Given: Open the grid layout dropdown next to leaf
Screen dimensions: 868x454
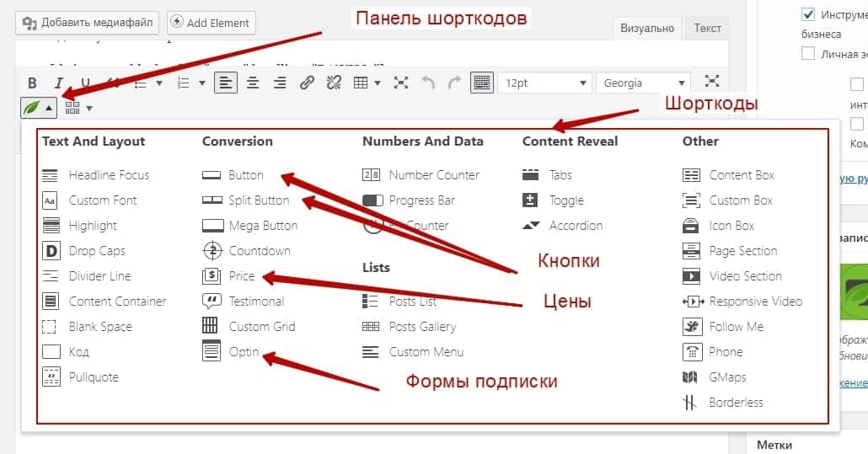Looking at the screenshot, I should (78, 108).
